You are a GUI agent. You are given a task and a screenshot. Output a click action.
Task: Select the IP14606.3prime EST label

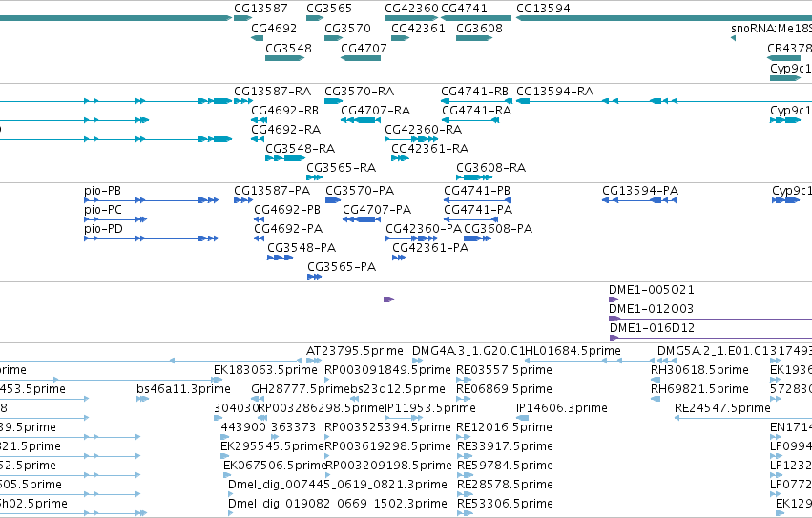click(x=562, y=408)
